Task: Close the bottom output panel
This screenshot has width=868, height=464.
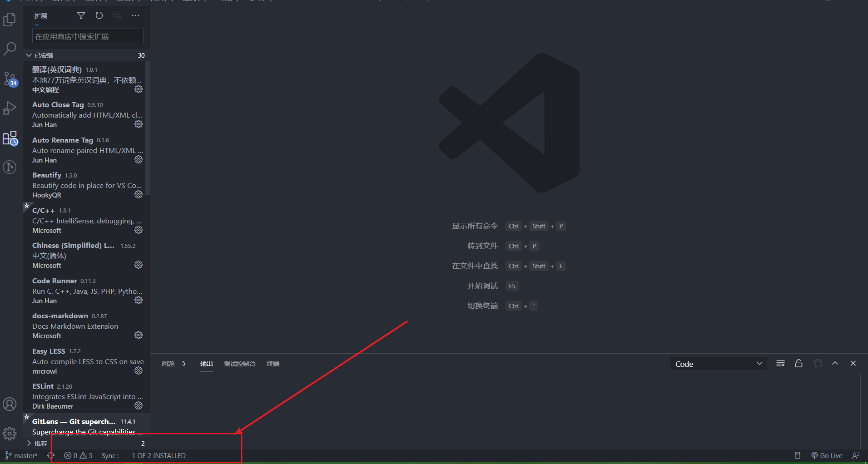Action: point(853,363)
